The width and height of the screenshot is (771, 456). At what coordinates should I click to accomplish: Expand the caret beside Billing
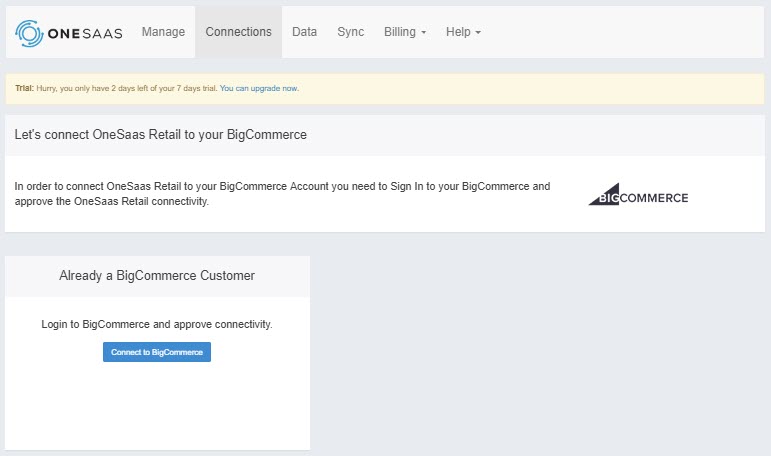click(423, 33)
